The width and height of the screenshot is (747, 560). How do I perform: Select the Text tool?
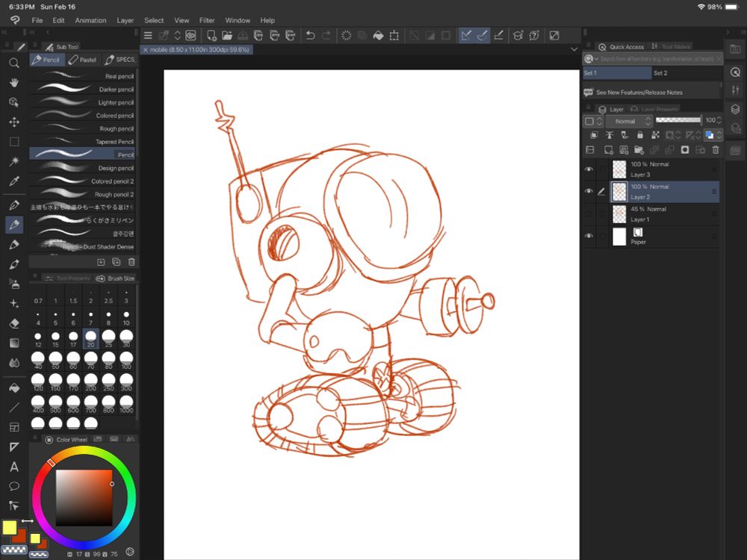(x=14, y=467)
